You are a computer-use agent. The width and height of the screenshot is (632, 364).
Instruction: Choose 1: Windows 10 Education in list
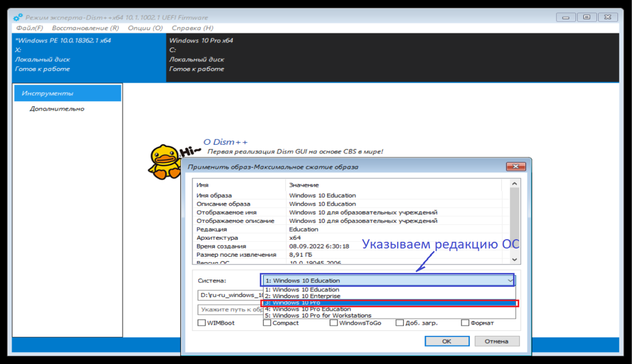(389, 289)
